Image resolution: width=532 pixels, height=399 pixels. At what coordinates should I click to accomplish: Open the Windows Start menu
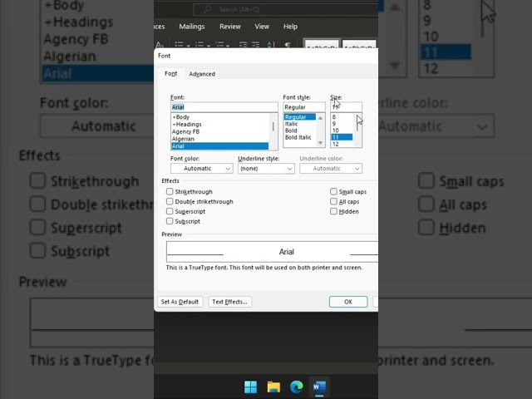251,387
